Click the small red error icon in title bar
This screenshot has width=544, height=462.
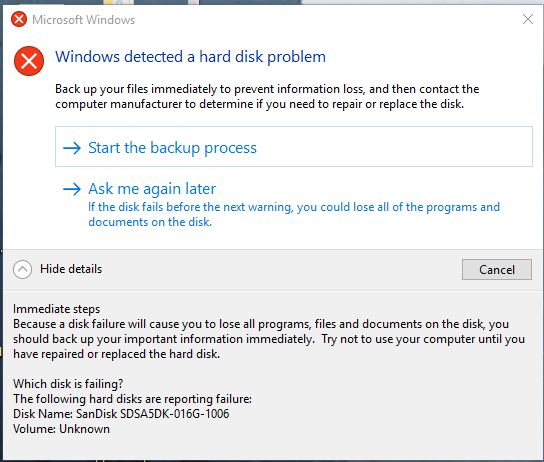click(x=19, y=19)
